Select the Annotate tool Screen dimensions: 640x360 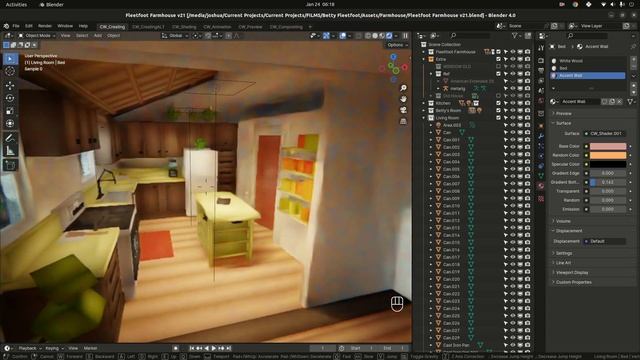point(10,138)
